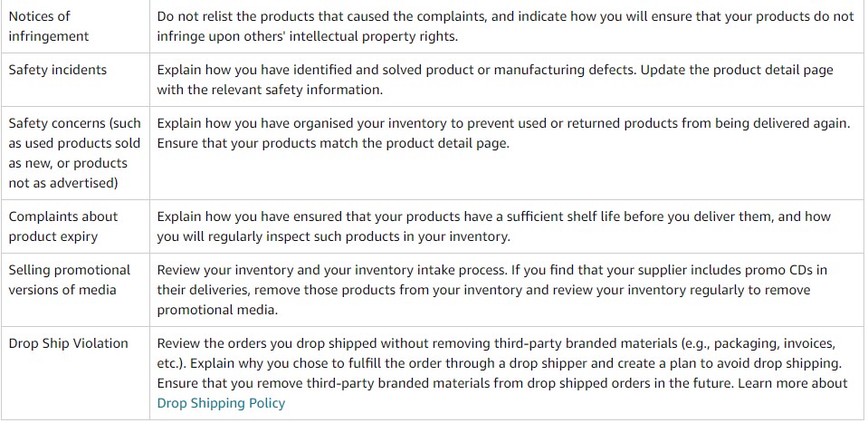Click the third-party branded materials paragraph
Screen dimensions: 868x423
pos(502,373)
